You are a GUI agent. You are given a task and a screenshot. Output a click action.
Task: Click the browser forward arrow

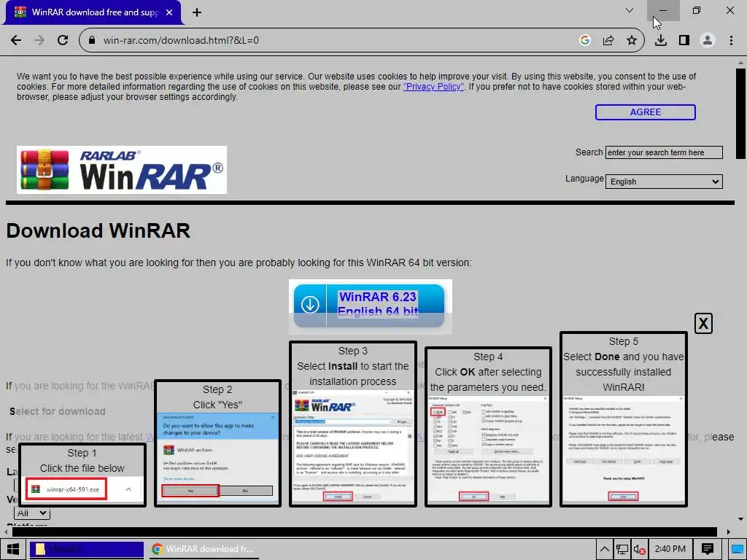39,41
